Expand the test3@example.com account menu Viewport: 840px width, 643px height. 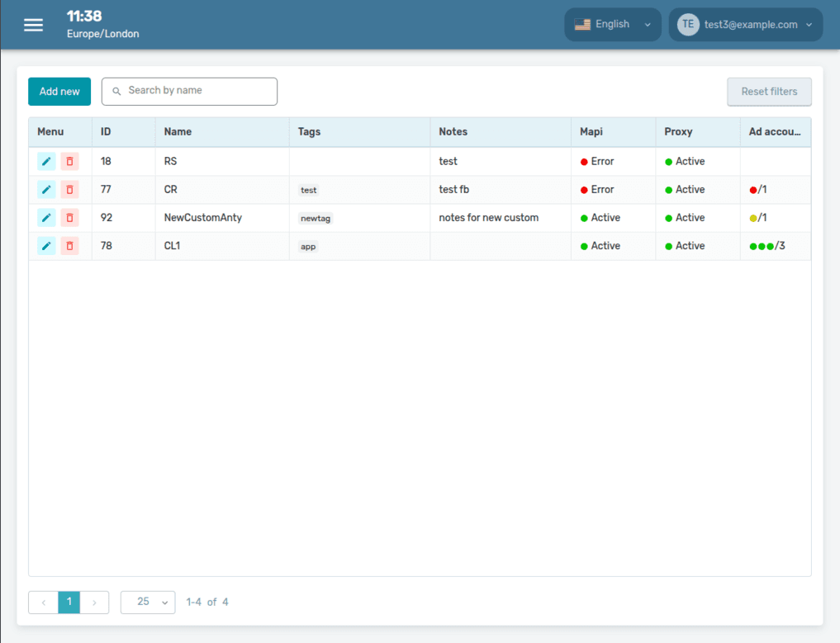pyautogui.click(x=745, y=25)
